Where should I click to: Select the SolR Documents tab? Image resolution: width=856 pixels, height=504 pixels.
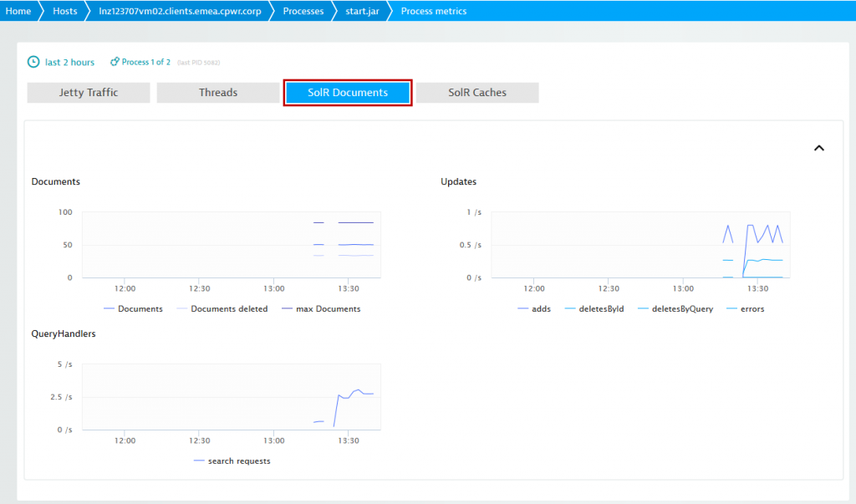(x=348, y=92)
